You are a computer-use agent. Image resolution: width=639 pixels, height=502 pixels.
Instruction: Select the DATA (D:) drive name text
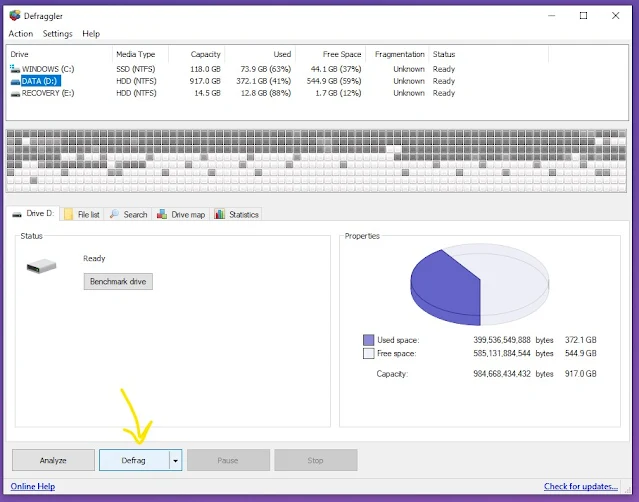[40, 81]
